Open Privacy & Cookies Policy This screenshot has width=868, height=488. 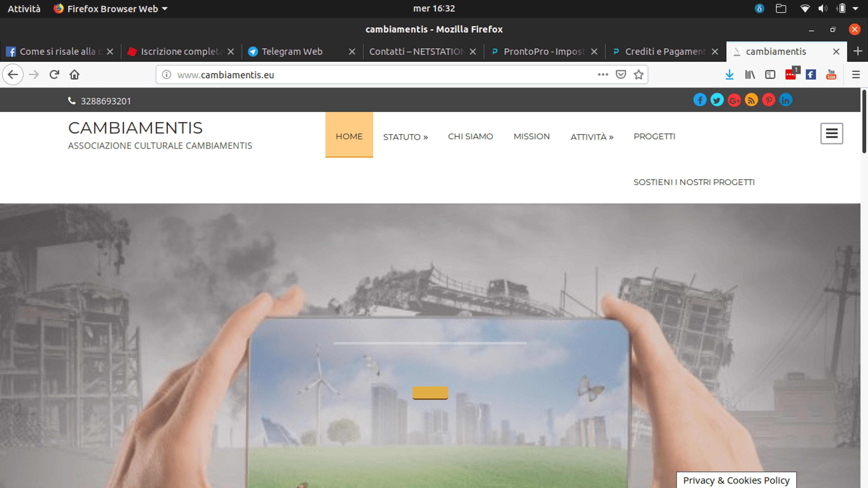(x=736, y=480)
